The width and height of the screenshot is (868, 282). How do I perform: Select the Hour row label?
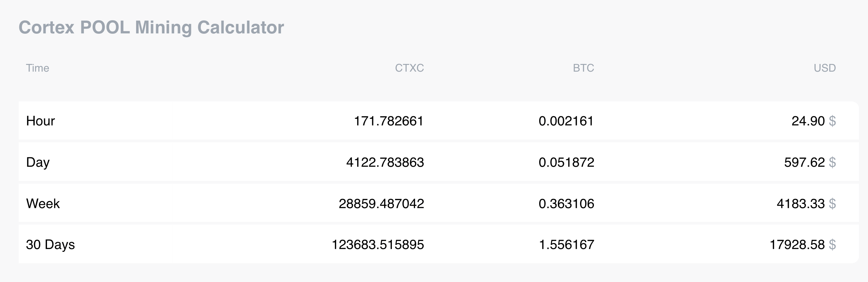point(41,121)
